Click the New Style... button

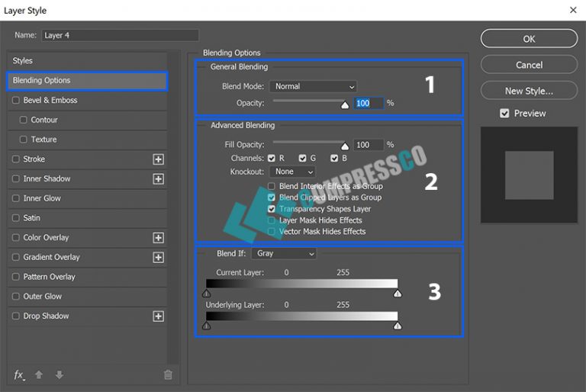tap(529, 91)
